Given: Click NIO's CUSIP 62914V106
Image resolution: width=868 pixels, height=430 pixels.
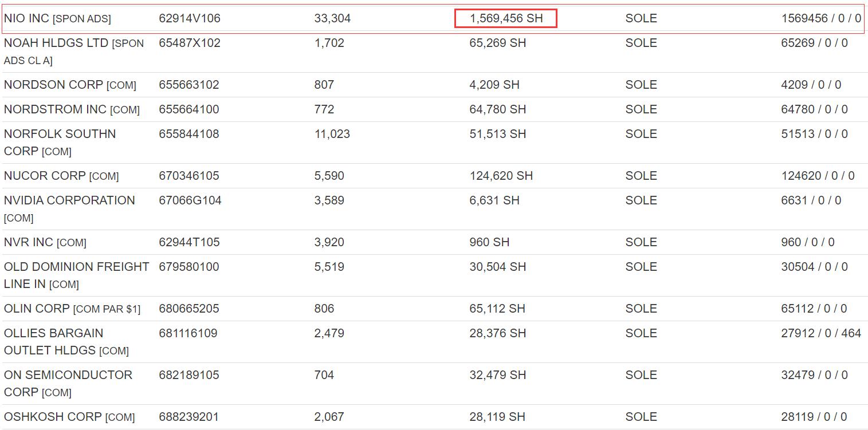Looking at the screenshot, I should [190, 19].
